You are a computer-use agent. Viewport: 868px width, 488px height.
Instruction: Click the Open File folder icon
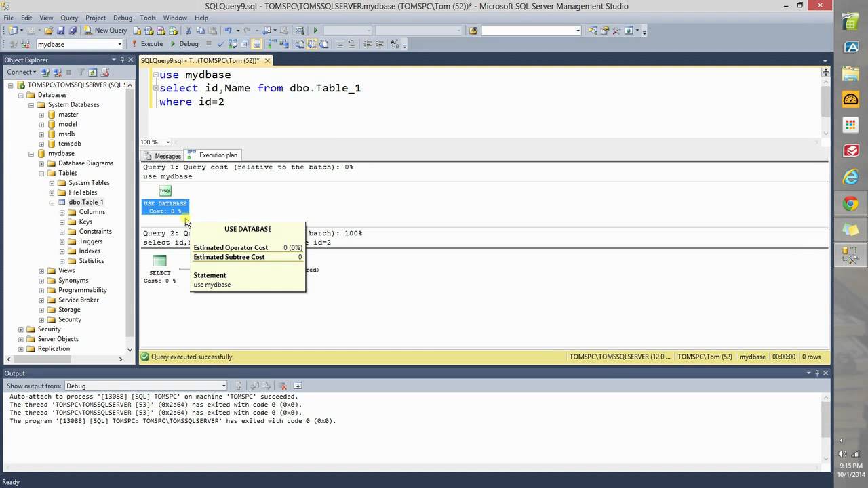click(49, 30)
